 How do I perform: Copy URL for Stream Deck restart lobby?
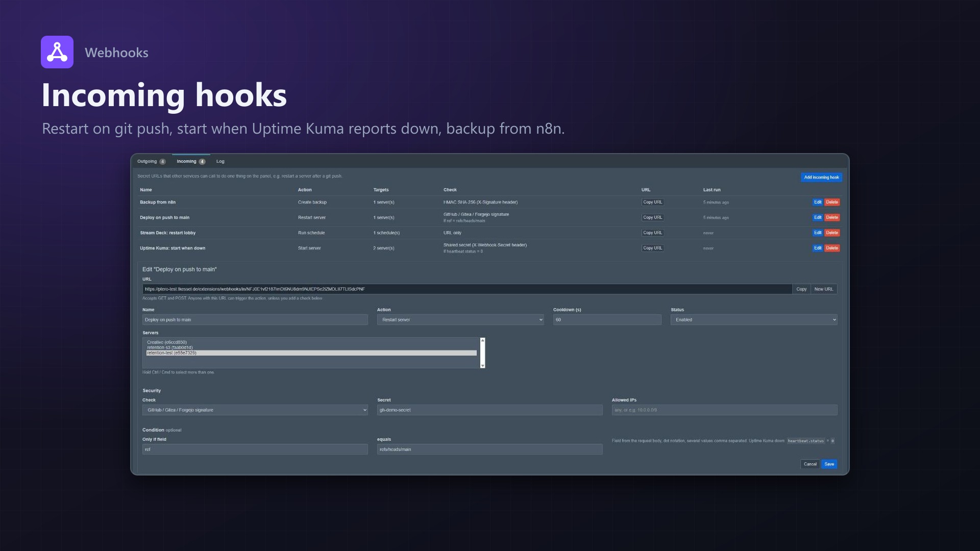[x=652, y=233]
